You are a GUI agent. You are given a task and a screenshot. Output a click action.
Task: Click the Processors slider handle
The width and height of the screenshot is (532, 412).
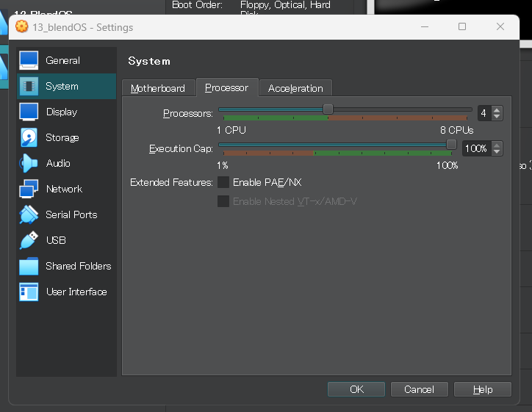point(328,109)
